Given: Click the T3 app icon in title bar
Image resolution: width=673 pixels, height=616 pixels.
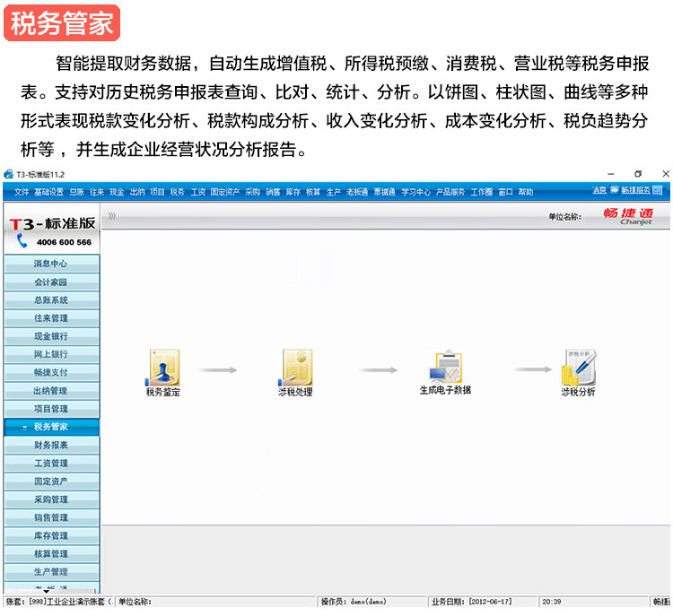Looking at the screenshot, I should 8,174.
